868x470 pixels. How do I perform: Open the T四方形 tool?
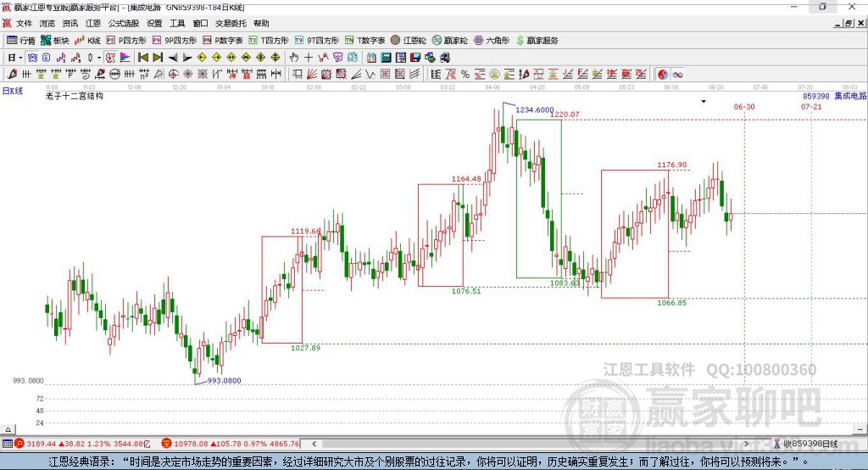(x=269, y=41)
